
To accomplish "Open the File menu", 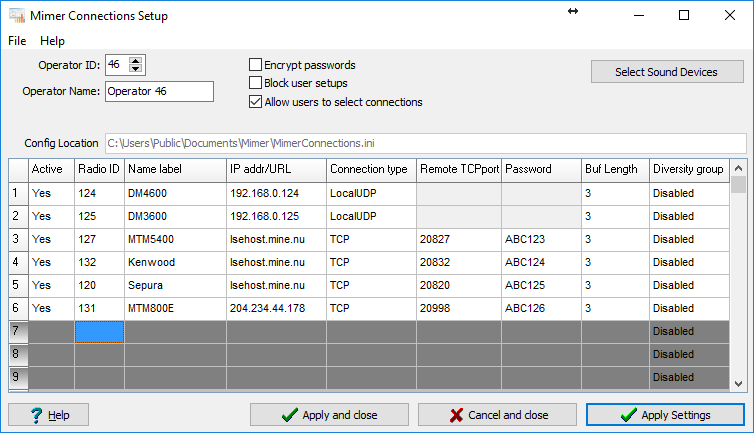I will (17, 41).
